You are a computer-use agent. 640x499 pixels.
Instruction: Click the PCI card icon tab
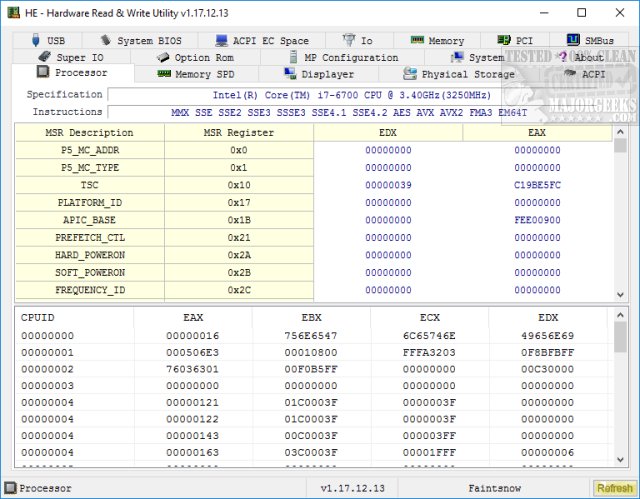coord(503,41)
